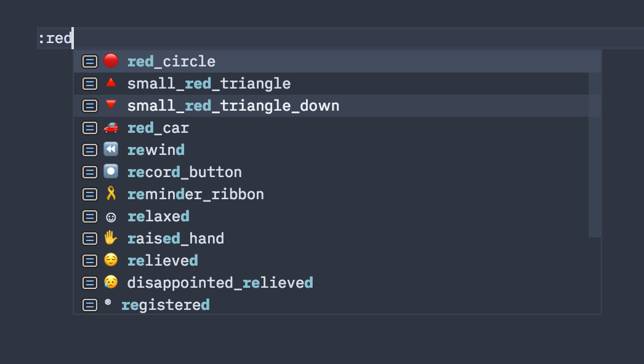Click the relaxed face emoji icon
This screenshot has width=644, height=364.
coord(110,216)
